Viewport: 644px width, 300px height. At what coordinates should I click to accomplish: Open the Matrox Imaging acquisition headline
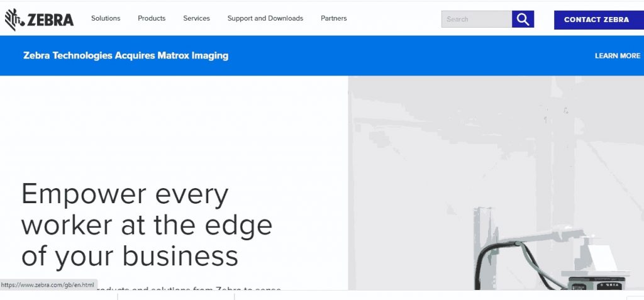126,56
